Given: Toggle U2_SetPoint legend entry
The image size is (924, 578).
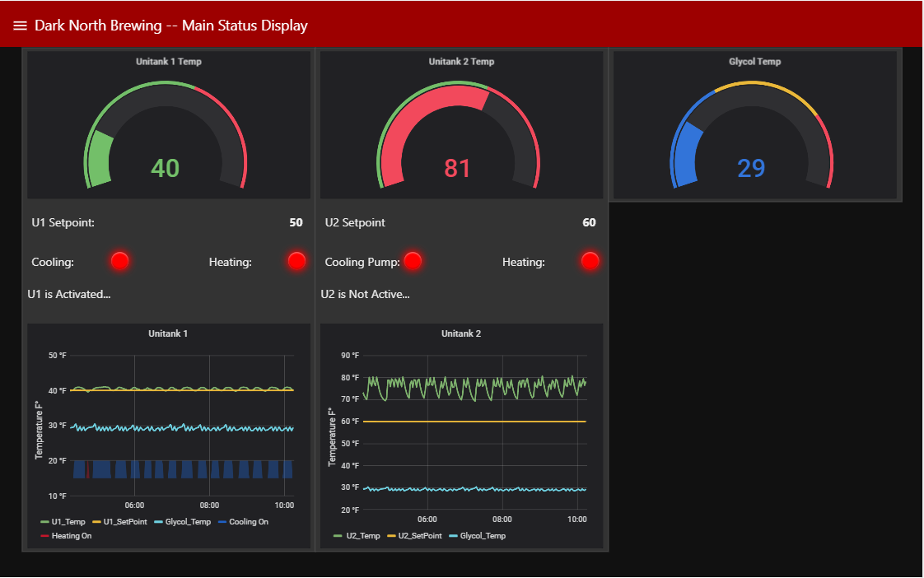Looking at the screenshot, I should coord(414,535).
